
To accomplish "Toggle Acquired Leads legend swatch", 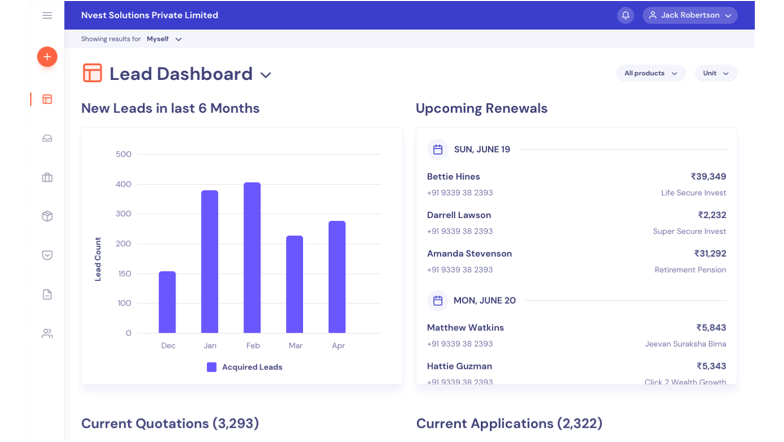I will 212,367.
